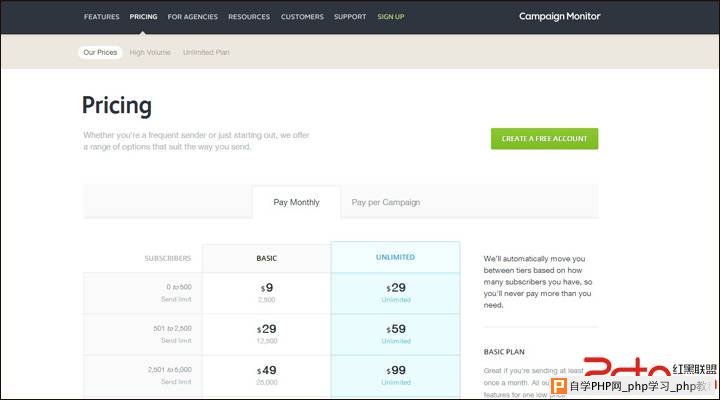Click the Basic $29 price cell
This screenshot has height=400, width=720.
[266, 334]
